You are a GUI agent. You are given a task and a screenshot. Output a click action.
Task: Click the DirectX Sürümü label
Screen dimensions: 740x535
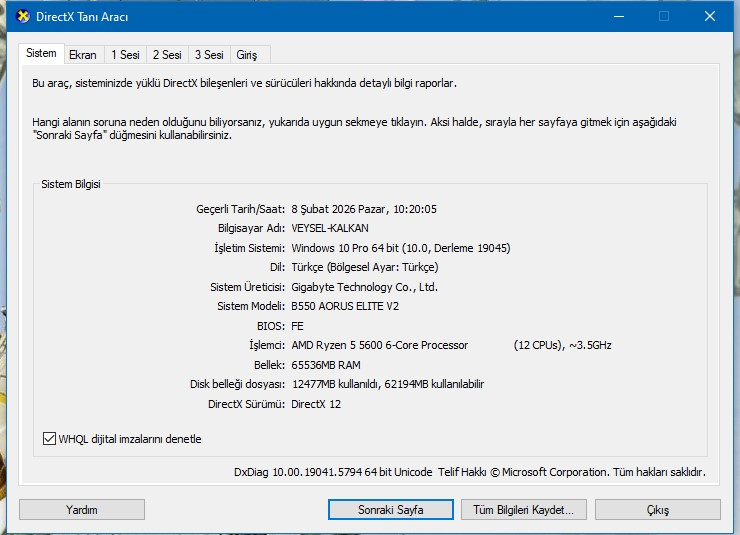(246, 404)
